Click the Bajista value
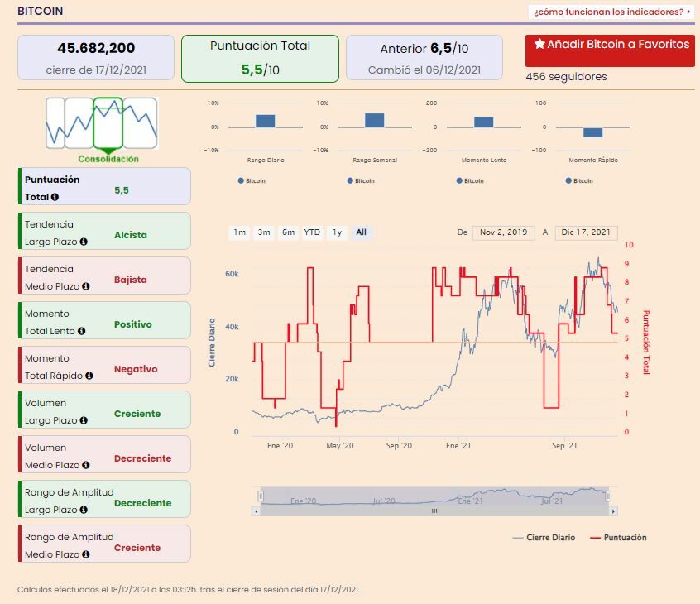Viewport: 700px width, 604px height. click(x=131, y=280)
